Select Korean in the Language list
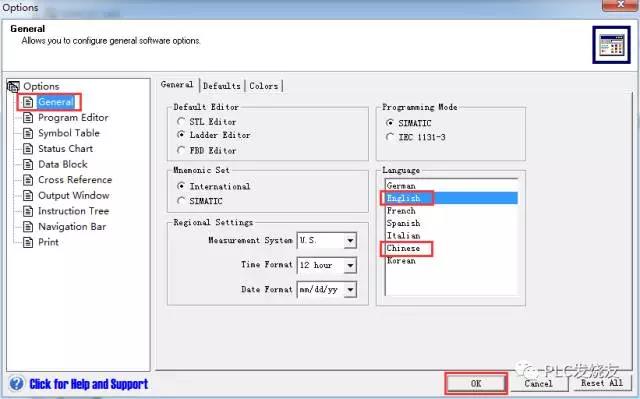 click(451, 261)
